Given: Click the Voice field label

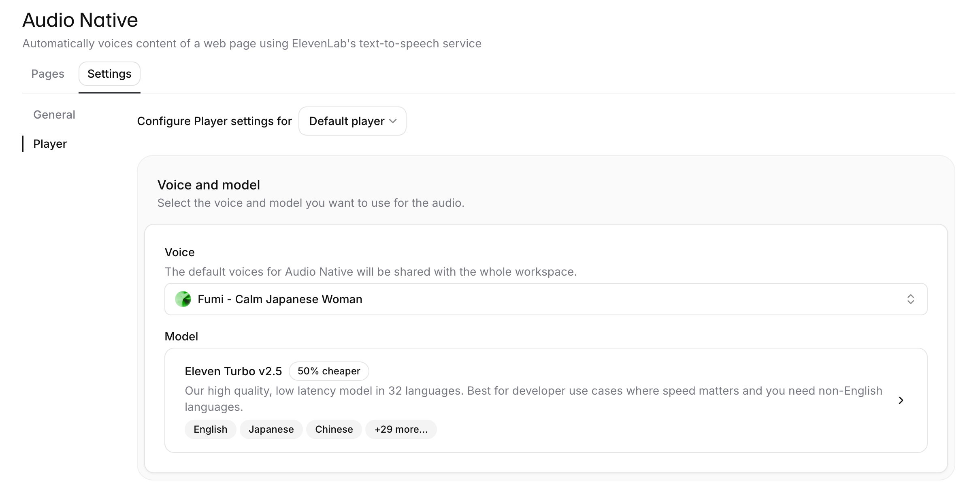Looking at the screenshot, I should coord(180,252).
